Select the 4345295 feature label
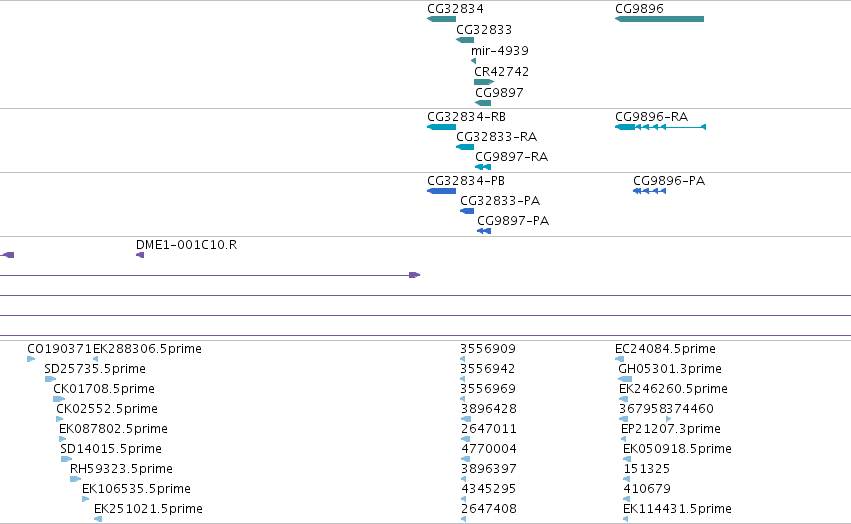This screenshot has height=524, width=851. (488, 489)
